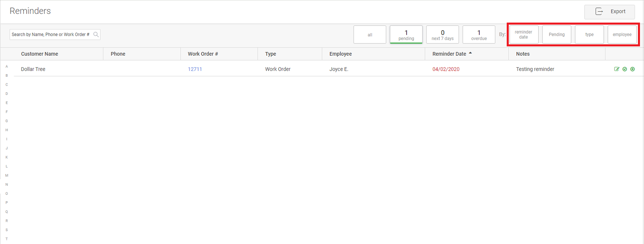This screenshot has height=244, width=644.
Task: Mark Dollar Tree reminder complete with checkmark icon
Action: tap(625, 69)
